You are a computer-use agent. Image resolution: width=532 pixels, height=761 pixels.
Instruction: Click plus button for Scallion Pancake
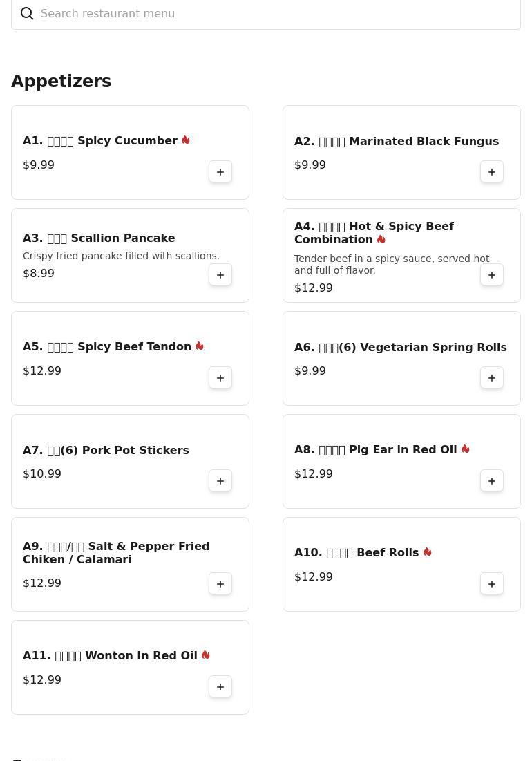coord(220,275)
